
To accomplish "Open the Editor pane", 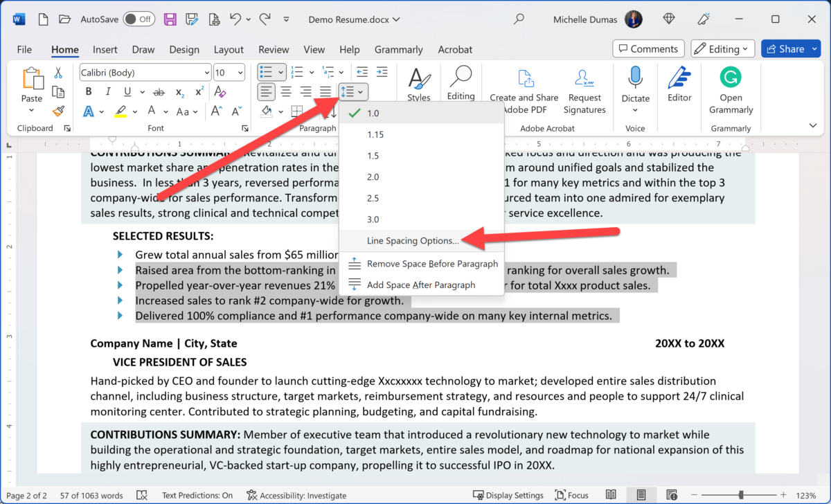I will [x=679, y=87].
